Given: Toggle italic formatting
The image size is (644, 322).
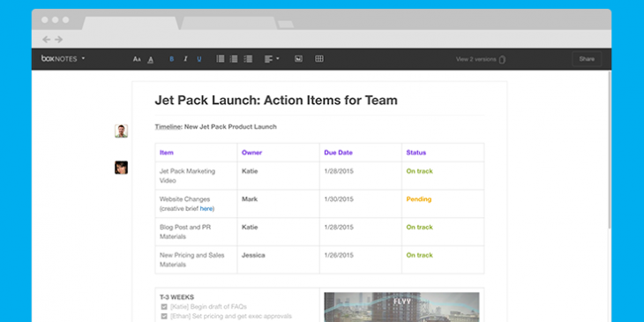Looking at the screenshot, I should tap(185, 59).
